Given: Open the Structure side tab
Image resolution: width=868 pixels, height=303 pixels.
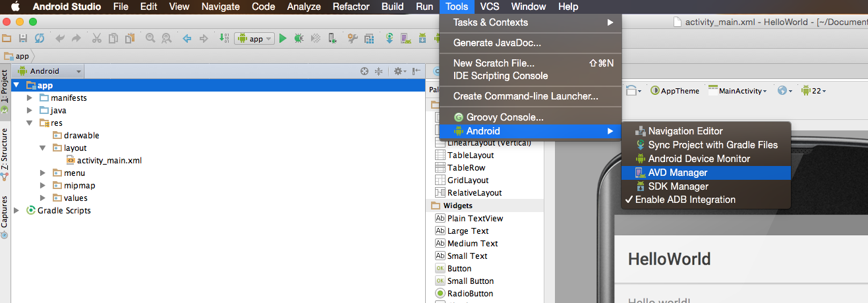Looking at the screenshot, I should tap(4, 154).
